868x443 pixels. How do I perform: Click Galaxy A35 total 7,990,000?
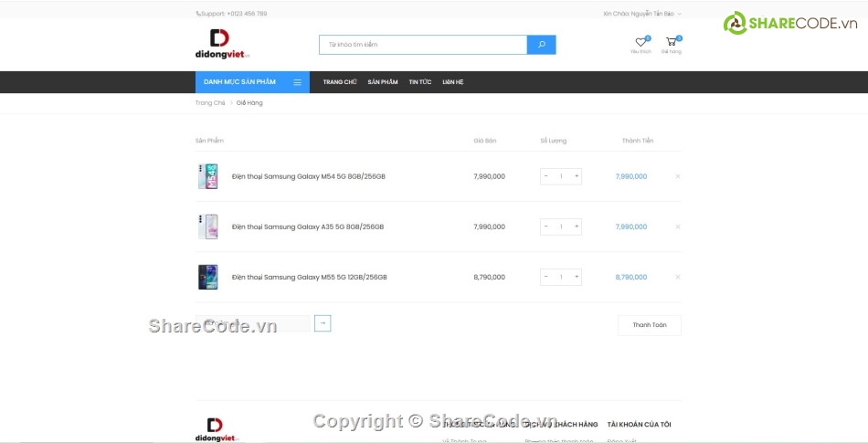[x=631, y=227]
